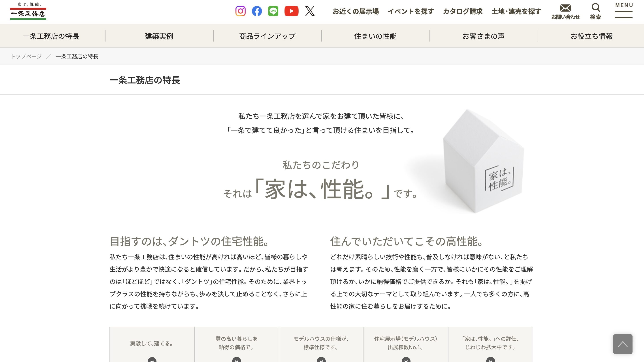This screenshot has height=362, width=644.
Task: Select the 「家は、性能。」への評価 card text
Action: (490, 343)
